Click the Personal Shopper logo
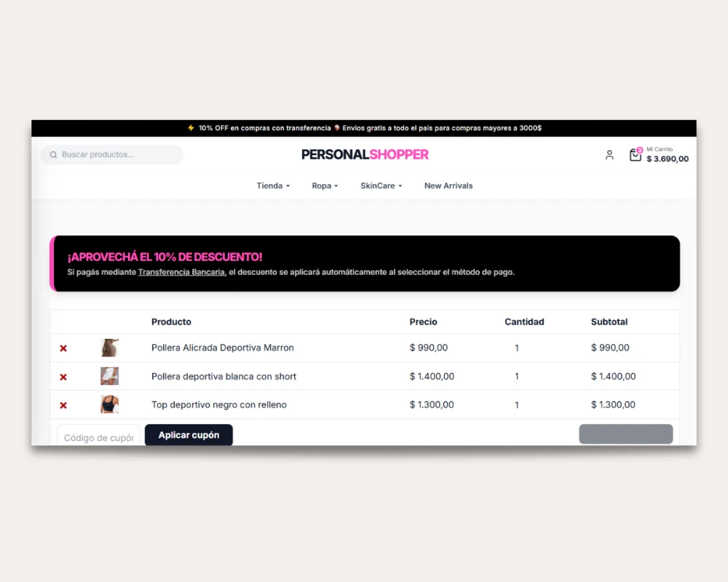This screenshot has height=582, width=728. coord(365,154)
